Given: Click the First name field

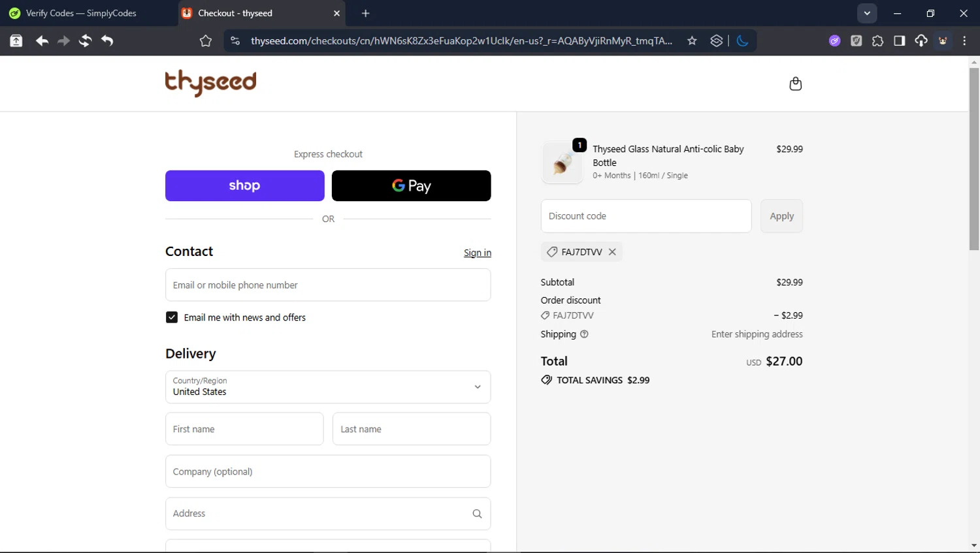Looking at the screenshot, I should (244, 429).
